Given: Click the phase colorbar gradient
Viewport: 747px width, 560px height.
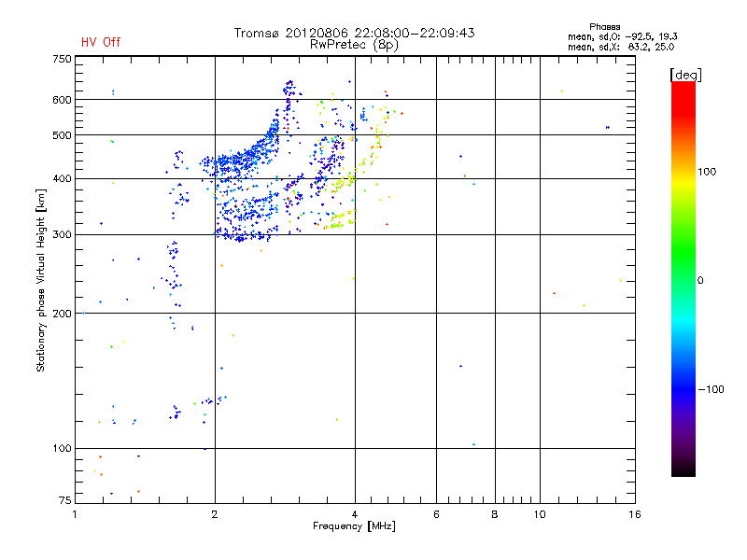Looking at the screenshot, I should pos(684,278).
